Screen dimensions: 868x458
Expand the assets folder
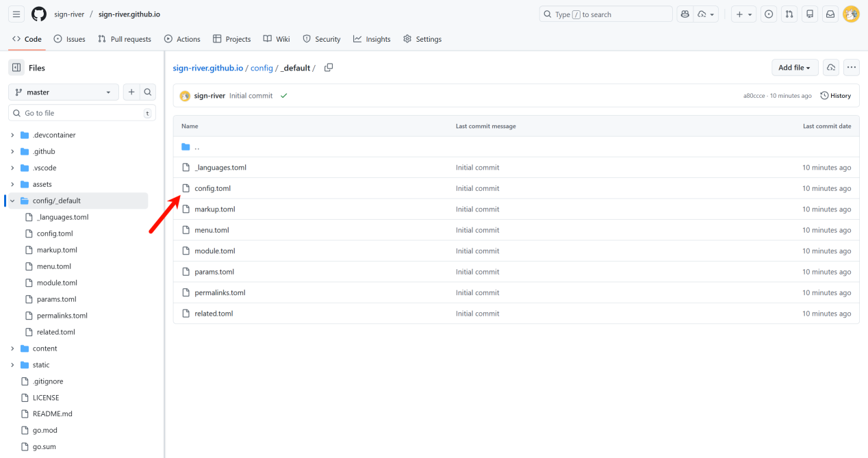coord(12,185)
